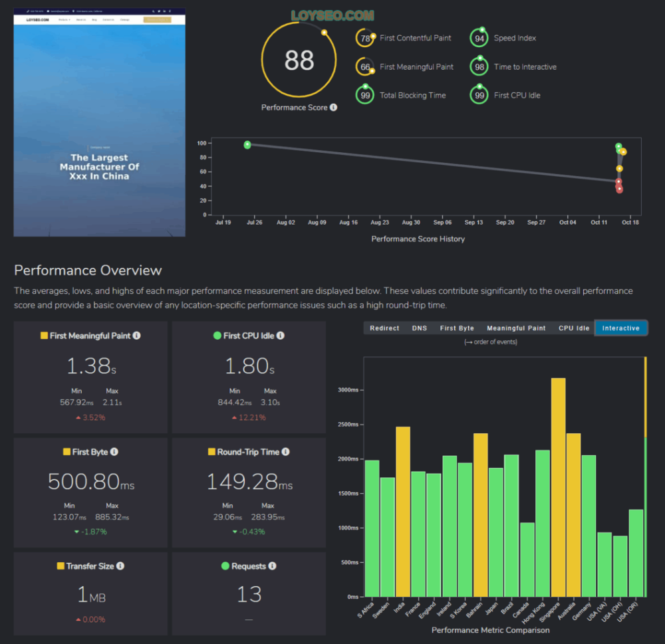This screenshot has height=644, width=665.
Task: Click the red lowest point in score history
Action: coord(620,189)
